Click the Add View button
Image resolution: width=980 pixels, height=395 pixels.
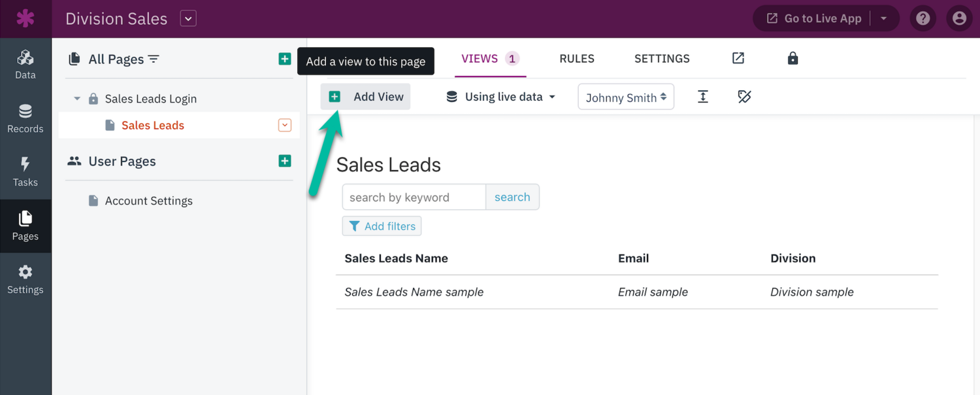pos(366,97)
